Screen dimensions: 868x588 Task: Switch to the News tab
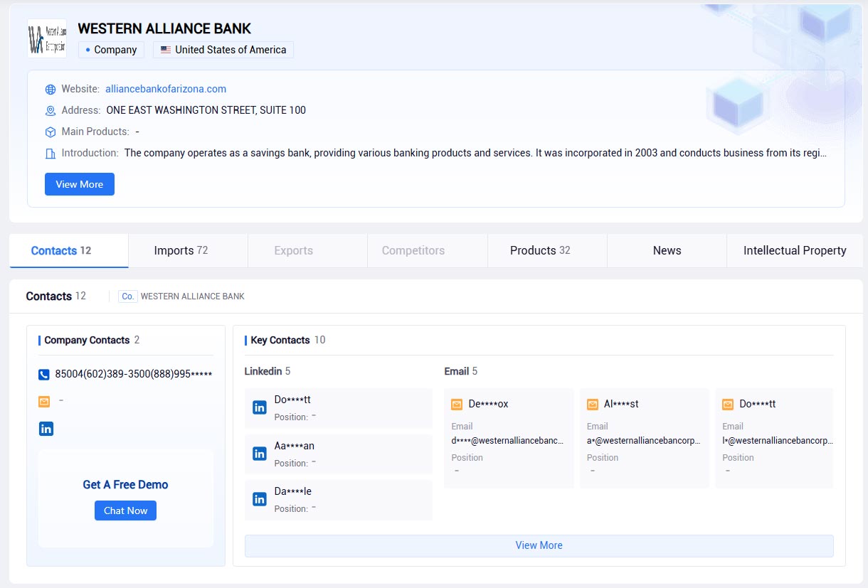click(x=667, y=250)
